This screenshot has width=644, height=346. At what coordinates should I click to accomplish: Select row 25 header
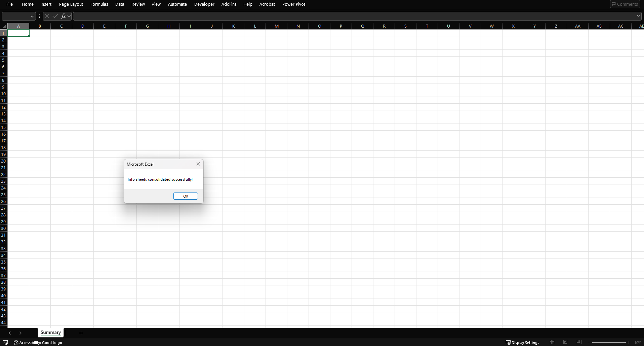click(x=3, y=195)
